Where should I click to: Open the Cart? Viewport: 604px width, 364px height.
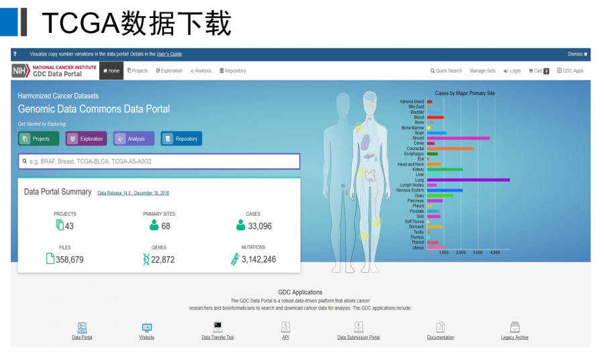(538, 71)
